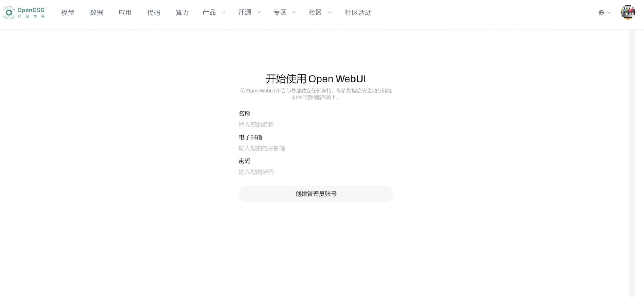
Task: Click the OpenCSG logo
Action: pos(24,12)
